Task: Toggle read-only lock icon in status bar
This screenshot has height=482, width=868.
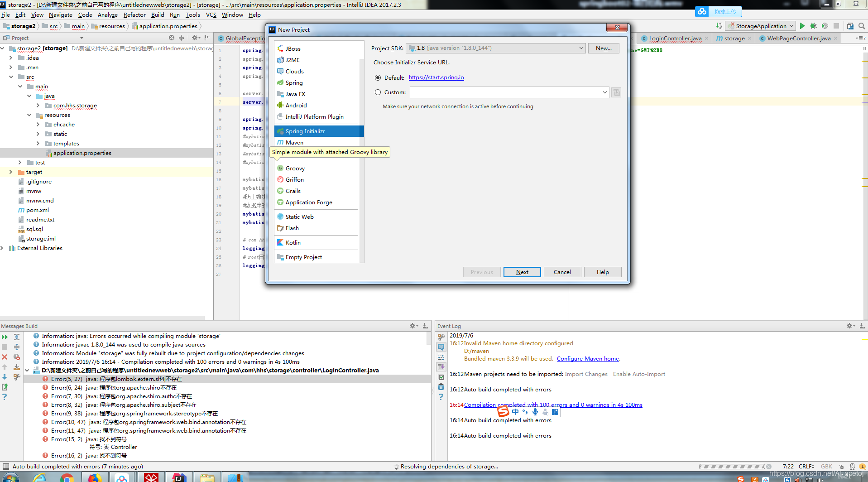Action: (841, 467)
